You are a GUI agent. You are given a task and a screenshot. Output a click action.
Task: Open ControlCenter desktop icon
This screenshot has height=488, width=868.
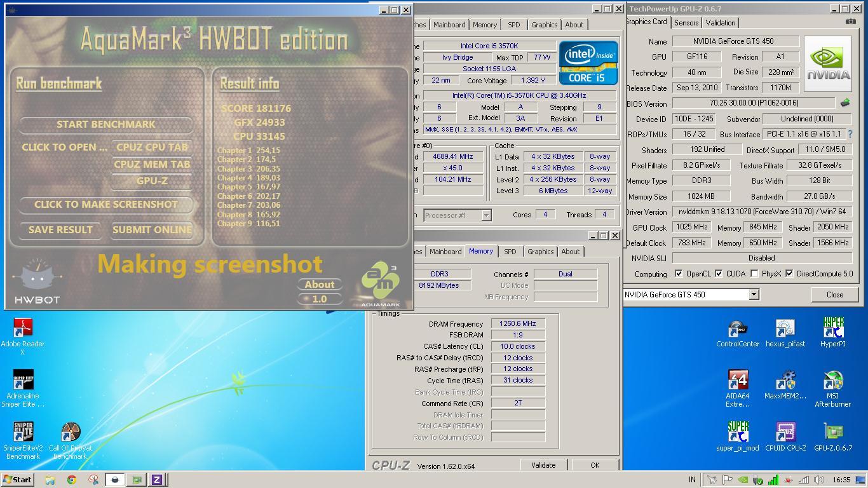point(738,333)
